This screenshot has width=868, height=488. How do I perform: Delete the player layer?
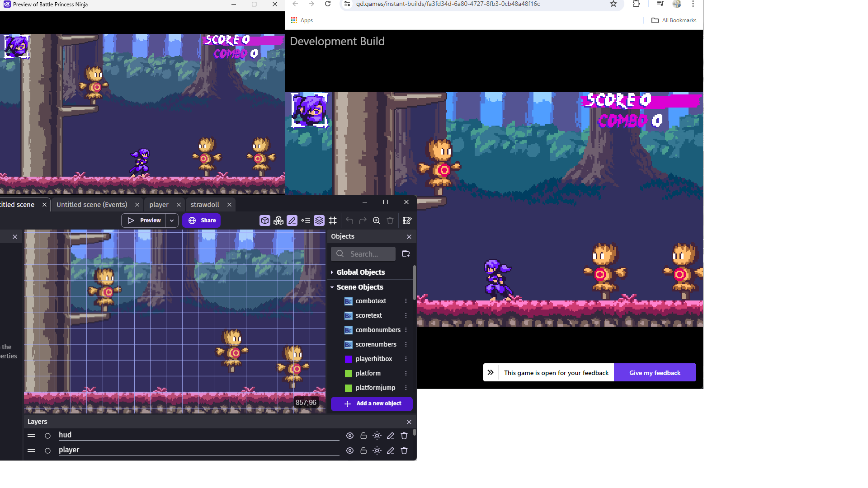coord(404,450)
